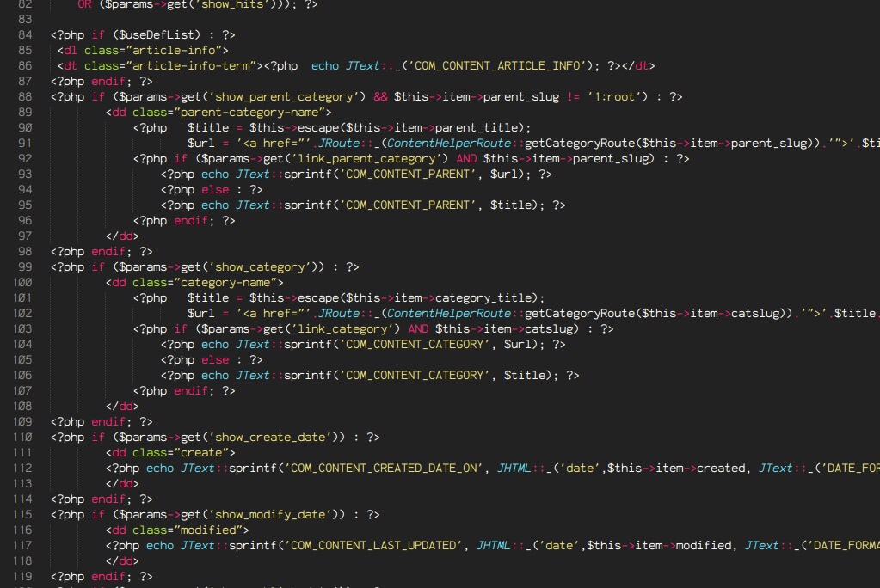Click 'article-info-term' class value

(191, 65)
